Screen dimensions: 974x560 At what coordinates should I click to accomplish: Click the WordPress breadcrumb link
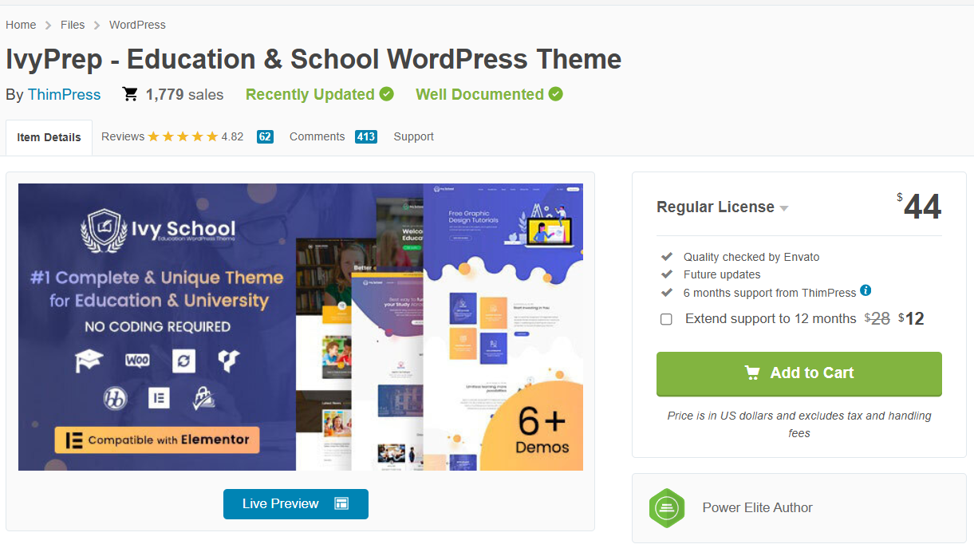[137, 25]
